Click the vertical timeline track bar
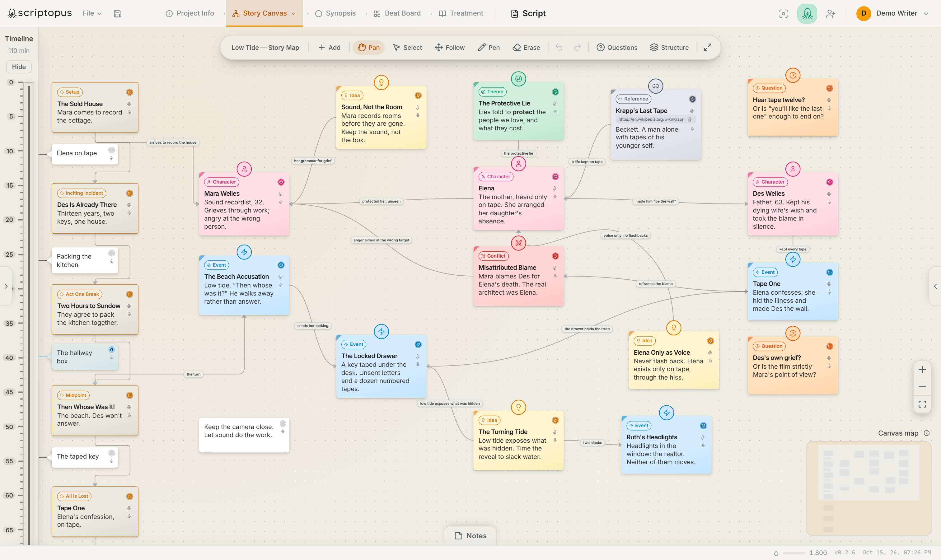This screenshot has width=941, height=560. pos(29,315)
